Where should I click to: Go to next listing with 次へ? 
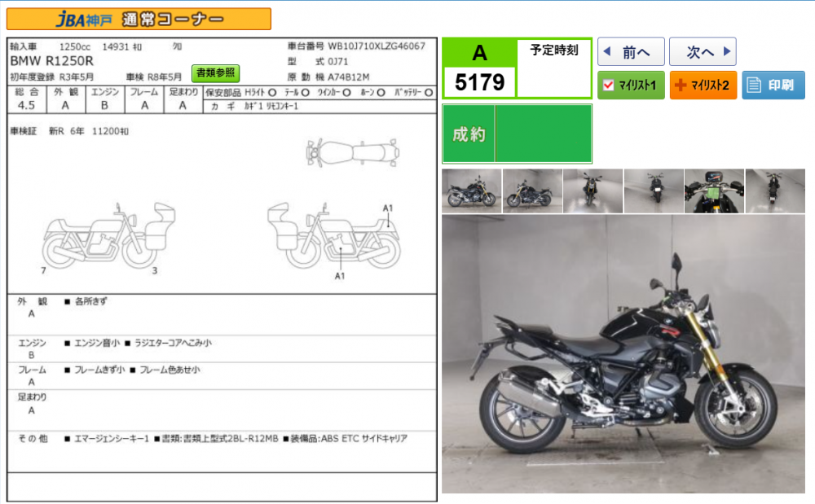[703, 52]
